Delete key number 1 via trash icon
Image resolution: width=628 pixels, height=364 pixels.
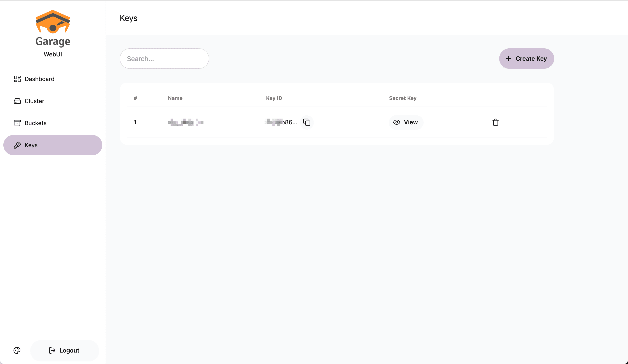point(495,122)
